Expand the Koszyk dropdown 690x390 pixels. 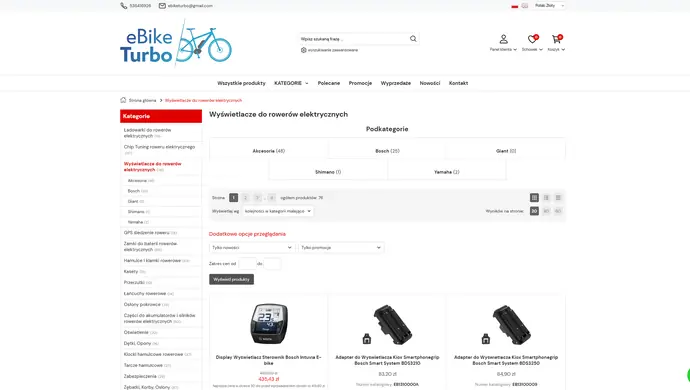556,49
